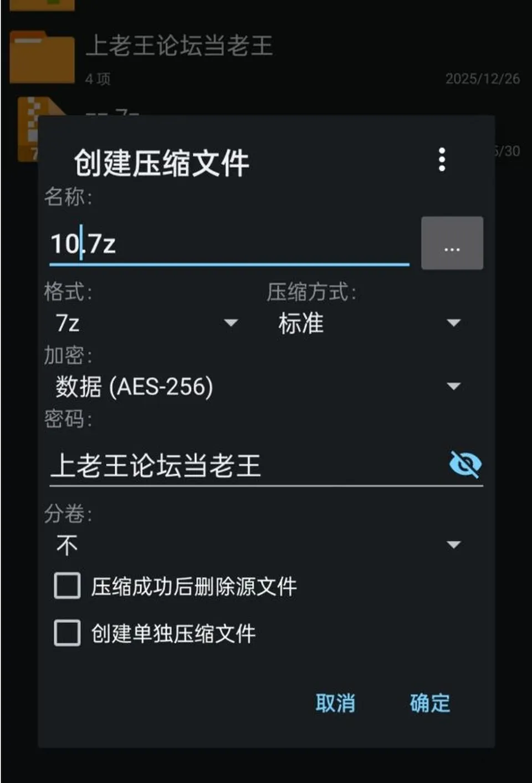Click the 压缩成功后删除源文件 label text

pos(194,586)
